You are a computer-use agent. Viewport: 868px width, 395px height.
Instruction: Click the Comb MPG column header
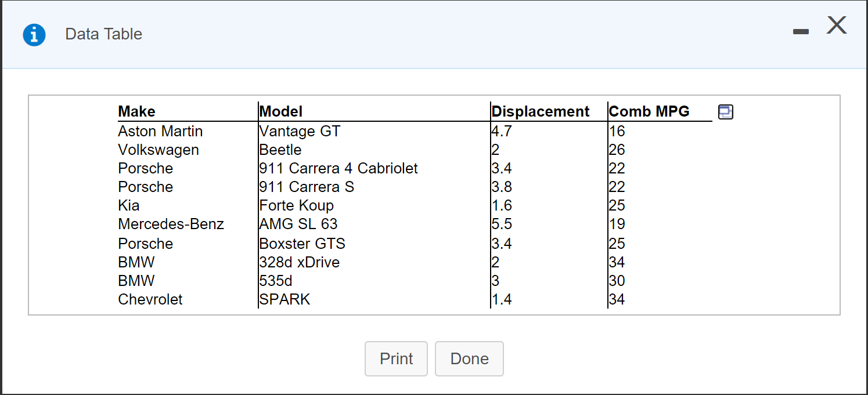point(649,111)
